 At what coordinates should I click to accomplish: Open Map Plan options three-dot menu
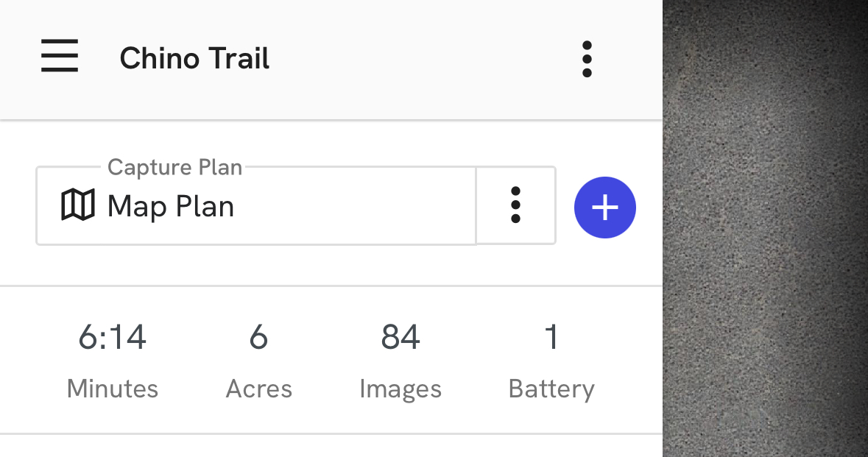[515, 205]
